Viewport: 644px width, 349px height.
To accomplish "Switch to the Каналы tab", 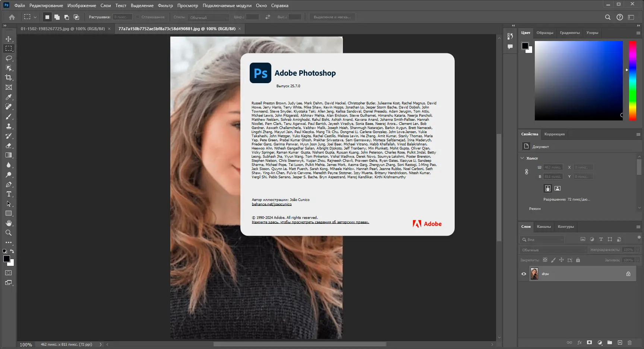I will (544, 226).
